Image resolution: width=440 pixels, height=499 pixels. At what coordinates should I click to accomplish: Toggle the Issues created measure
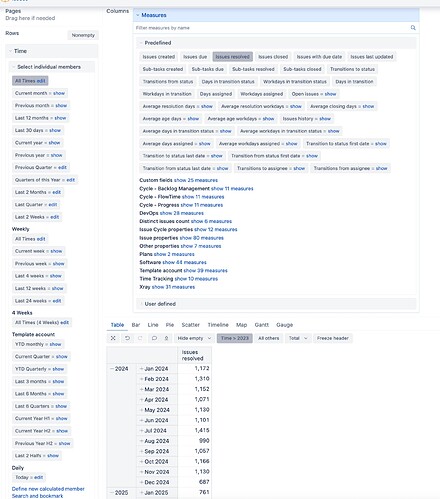point(159,57)
